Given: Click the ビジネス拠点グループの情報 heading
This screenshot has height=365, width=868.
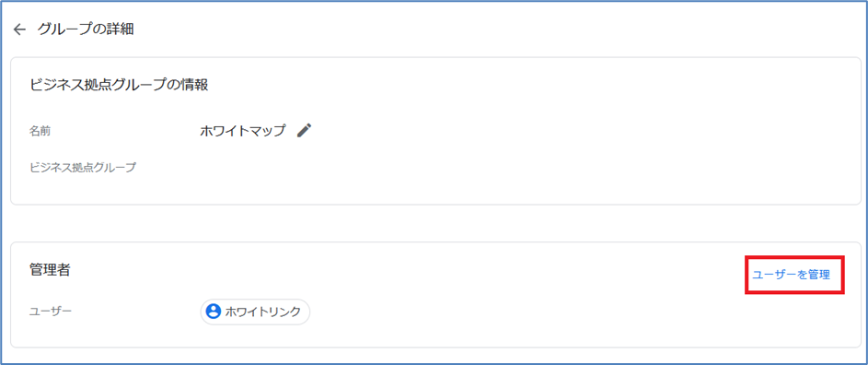Looking at the screenshot, I should tap(119, 85).
